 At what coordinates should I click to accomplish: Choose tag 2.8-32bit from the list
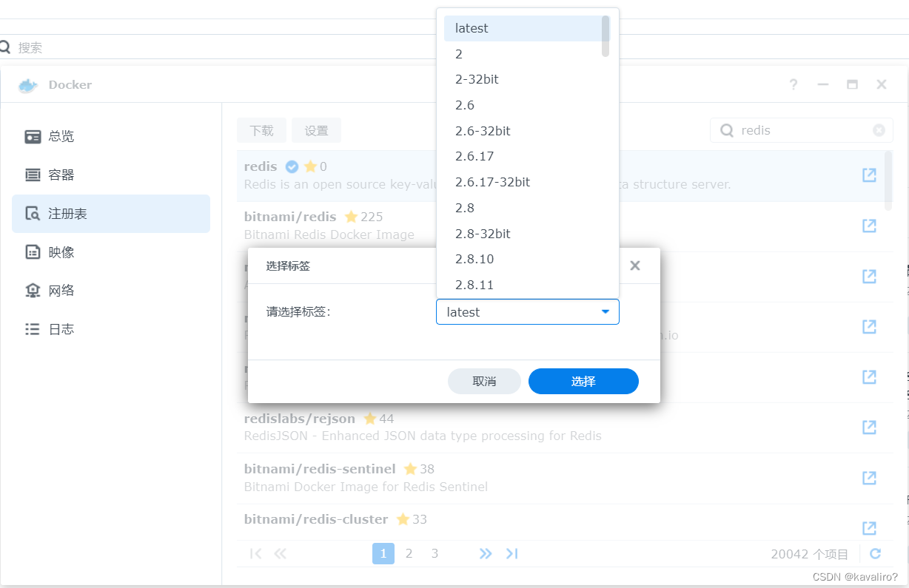tap(523, 234)
